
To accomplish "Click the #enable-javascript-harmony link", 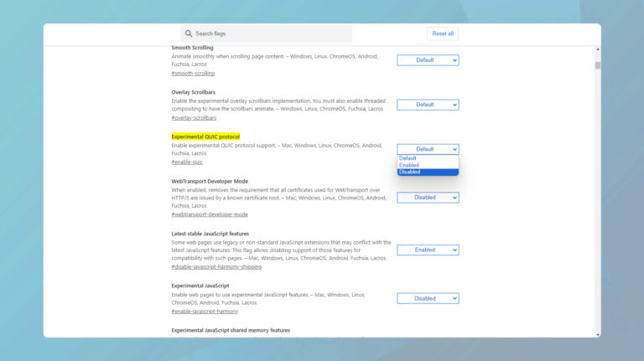I will click(x=205, y=312).
